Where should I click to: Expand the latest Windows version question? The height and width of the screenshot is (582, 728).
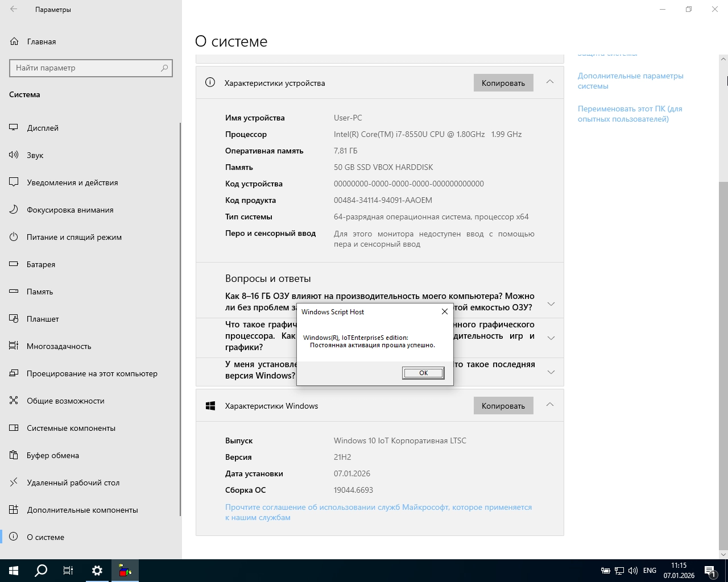point(551,372)
